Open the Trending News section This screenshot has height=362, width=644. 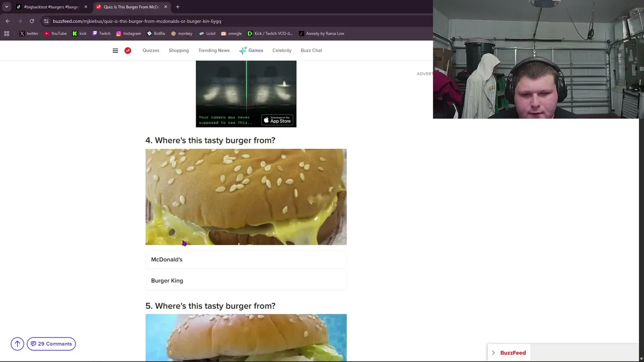[x=214, y=50]
